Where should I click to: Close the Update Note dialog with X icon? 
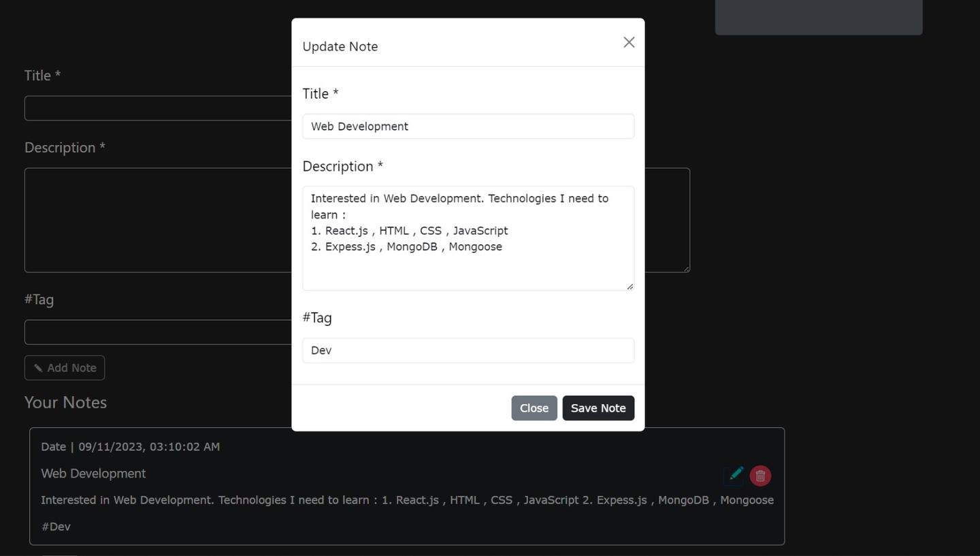click(629, 42)
